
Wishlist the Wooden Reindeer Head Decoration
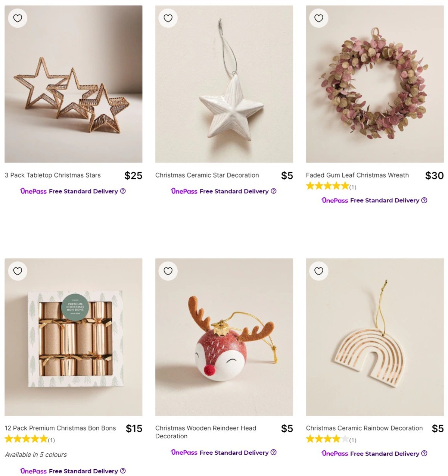[168, 271]
